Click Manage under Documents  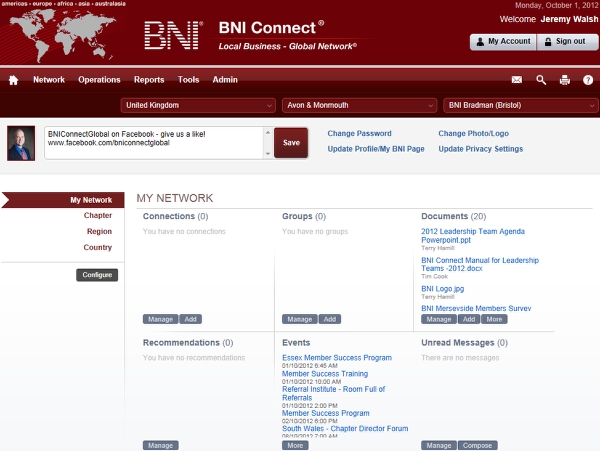point(439,319)
